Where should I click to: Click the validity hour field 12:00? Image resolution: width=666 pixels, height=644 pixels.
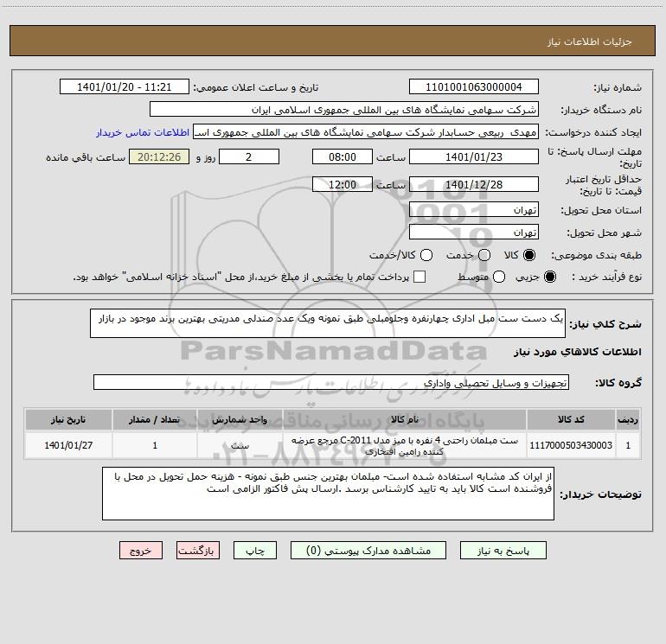point(343,184)
